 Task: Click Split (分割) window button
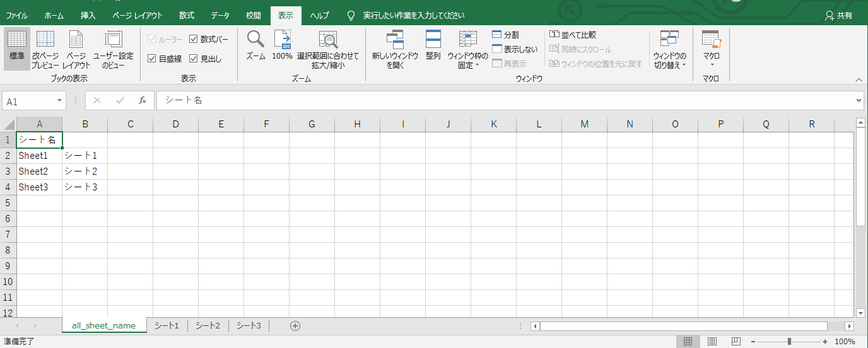click(505, 35)
